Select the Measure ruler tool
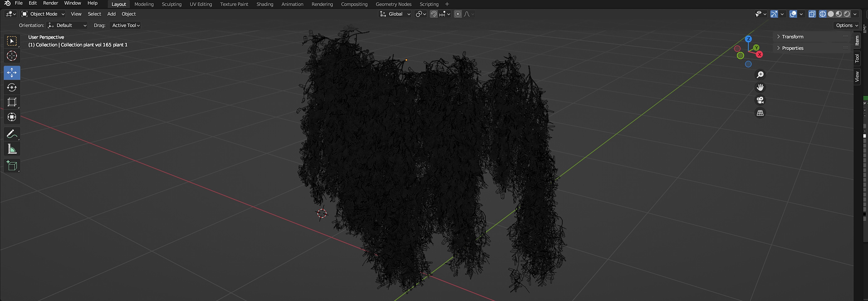The height and width of the screenshot is (301, 868). 12,149
